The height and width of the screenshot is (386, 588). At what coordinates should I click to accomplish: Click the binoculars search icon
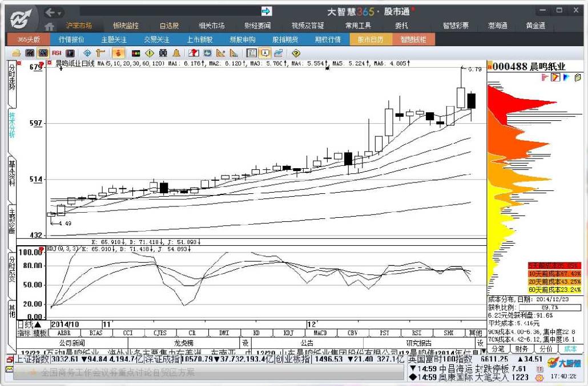[x=163, y=53]
